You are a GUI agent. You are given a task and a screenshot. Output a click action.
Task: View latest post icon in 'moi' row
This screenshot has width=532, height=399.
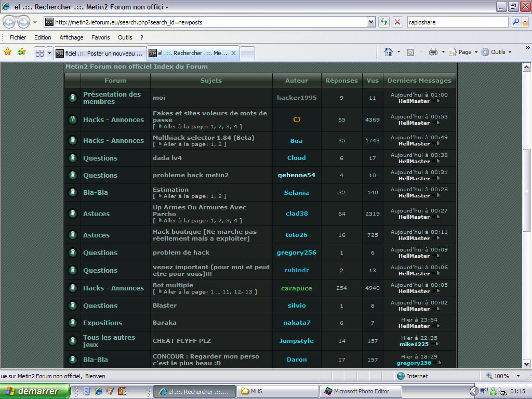436,101
